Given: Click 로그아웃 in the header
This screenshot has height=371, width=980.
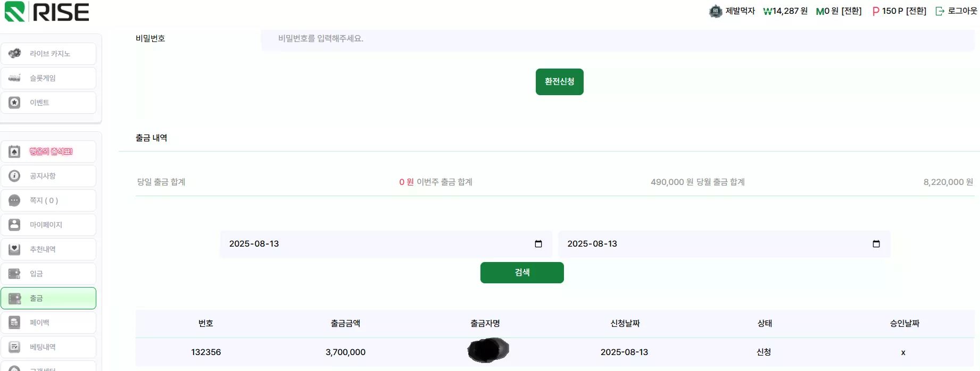Looking at the screenshot, I should point(956,11).
